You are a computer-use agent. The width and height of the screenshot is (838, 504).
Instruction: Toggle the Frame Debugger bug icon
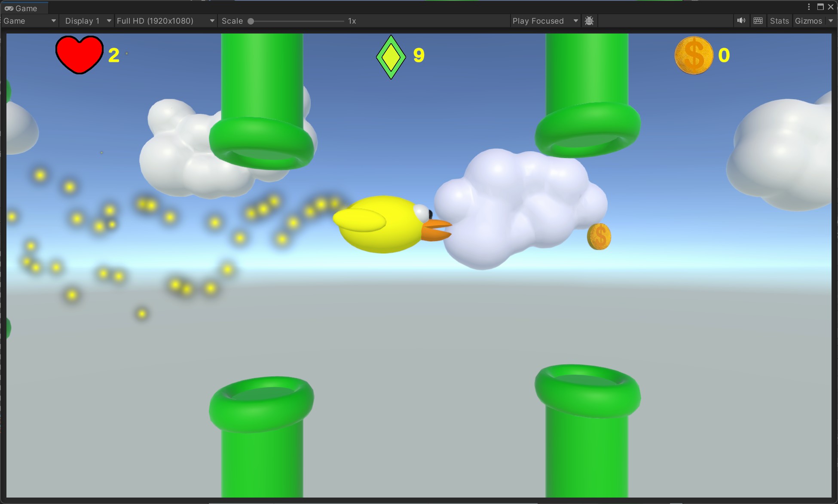(589, 21)
